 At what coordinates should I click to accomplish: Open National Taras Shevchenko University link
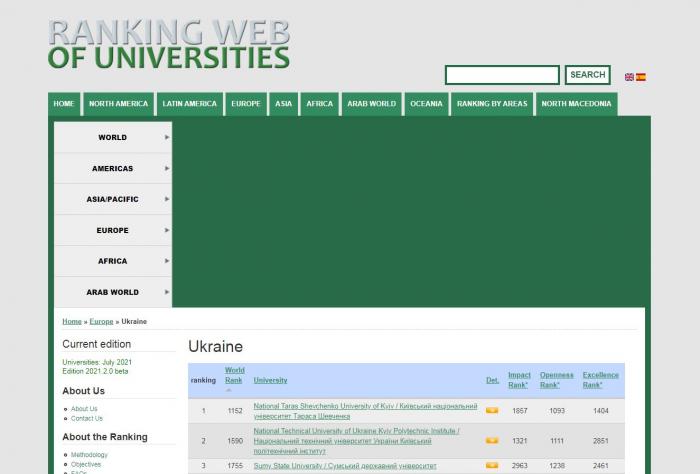tap(365, 411)
